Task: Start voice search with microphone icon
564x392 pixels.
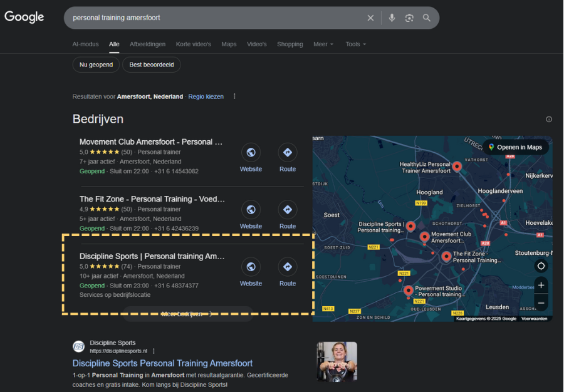Action: tap(392, 18)
